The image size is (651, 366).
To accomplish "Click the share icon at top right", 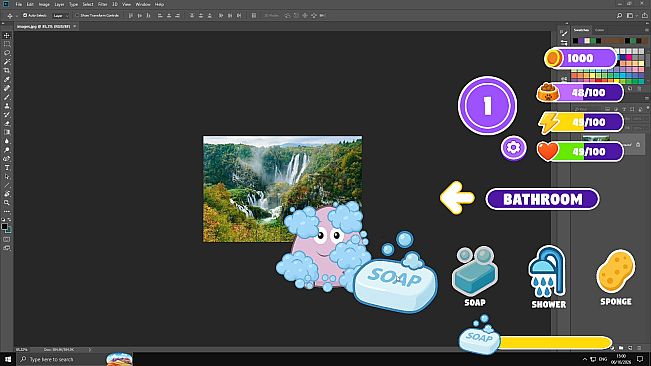I will click(644, 15).
